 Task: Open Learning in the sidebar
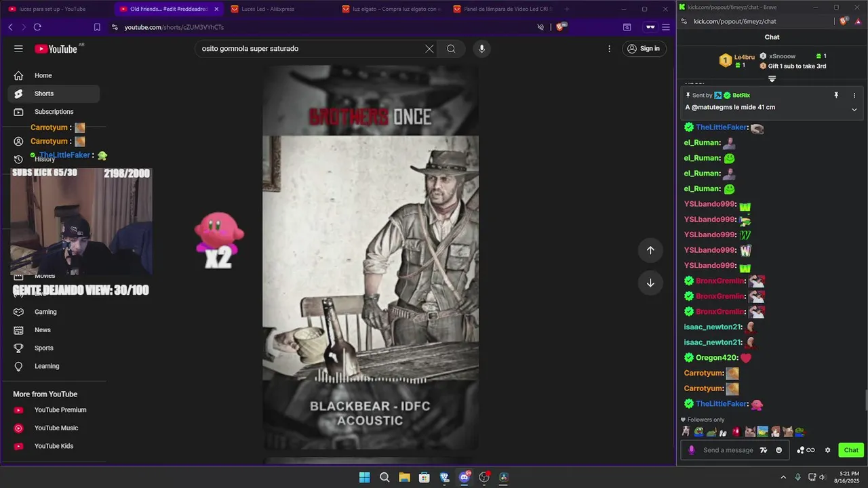pos(54,366)
